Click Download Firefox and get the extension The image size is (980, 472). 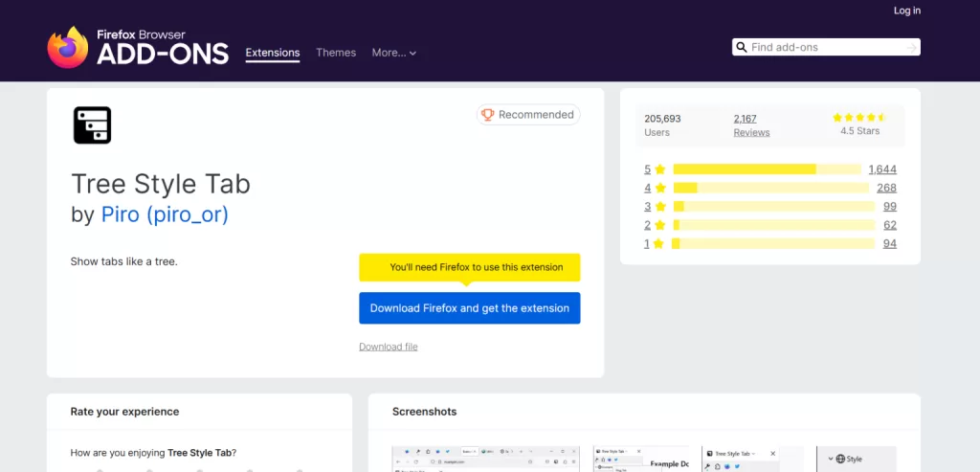click(469, 308)
